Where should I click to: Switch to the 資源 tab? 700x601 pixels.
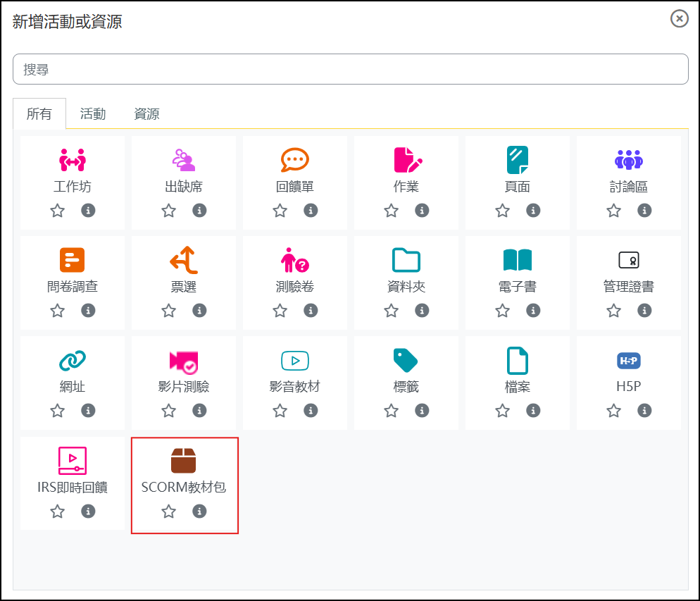[146, 114]
